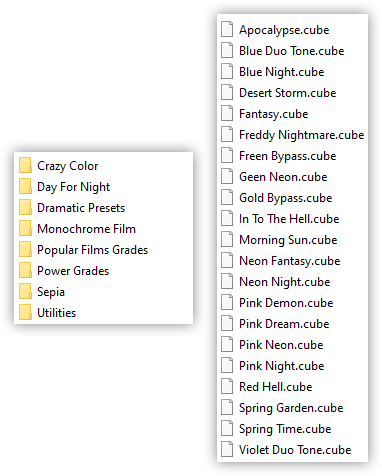Select the Popular Films Grades folder
This screenshot has height=476, width=382.
click(83, 250)
